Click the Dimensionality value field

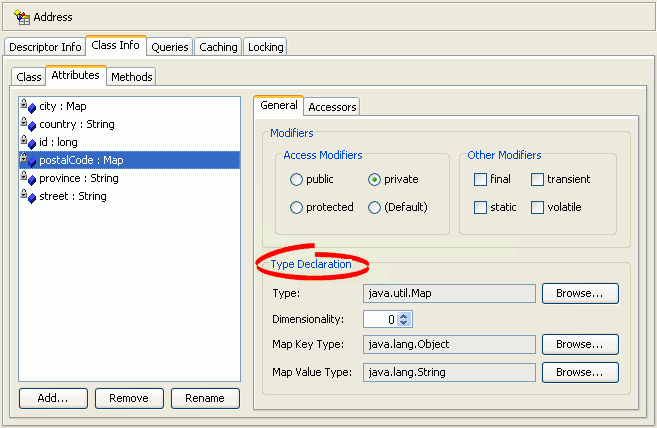pos(380,319)
